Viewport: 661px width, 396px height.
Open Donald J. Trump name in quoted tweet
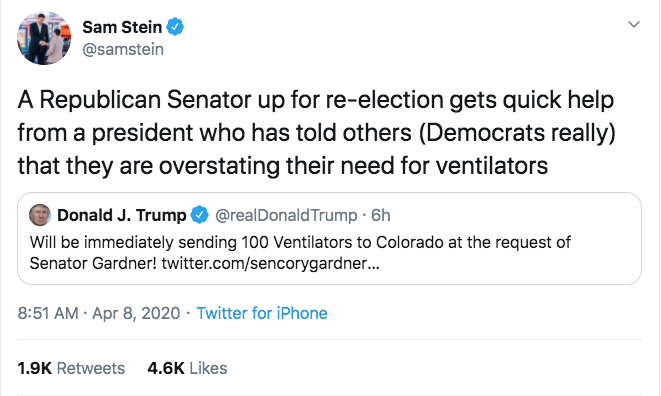(121, 215)
